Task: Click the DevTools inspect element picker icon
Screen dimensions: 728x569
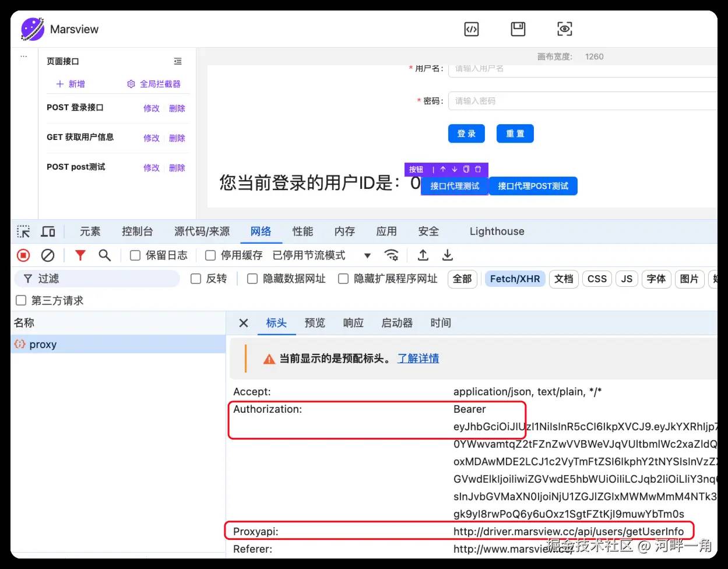Action: 23,231
